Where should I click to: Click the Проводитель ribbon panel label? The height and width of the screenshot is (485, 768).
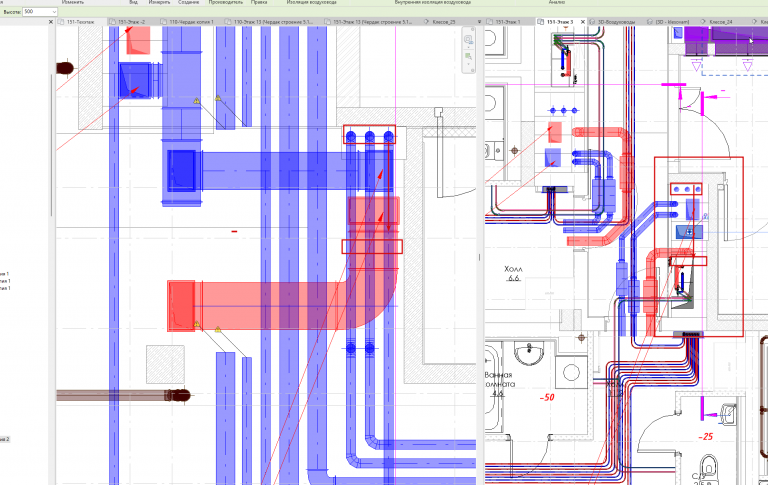225,2
